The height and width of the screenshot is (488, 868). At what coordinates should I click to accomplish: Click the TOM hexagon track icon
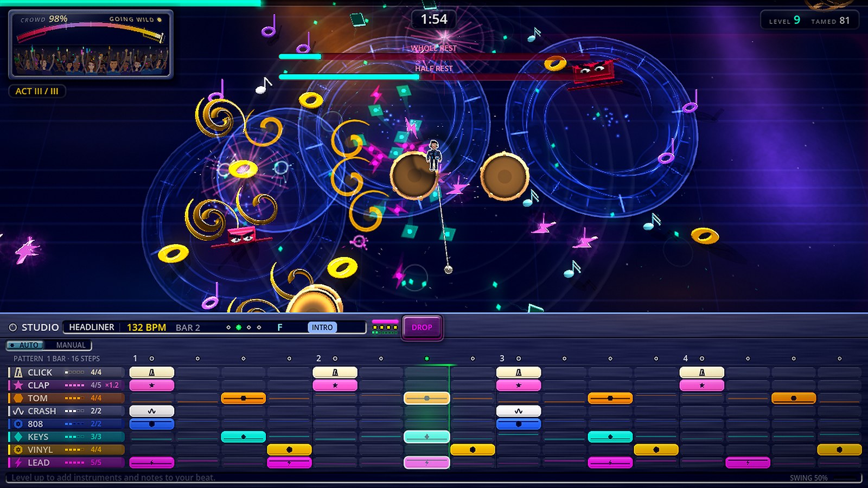pos(18,398)
